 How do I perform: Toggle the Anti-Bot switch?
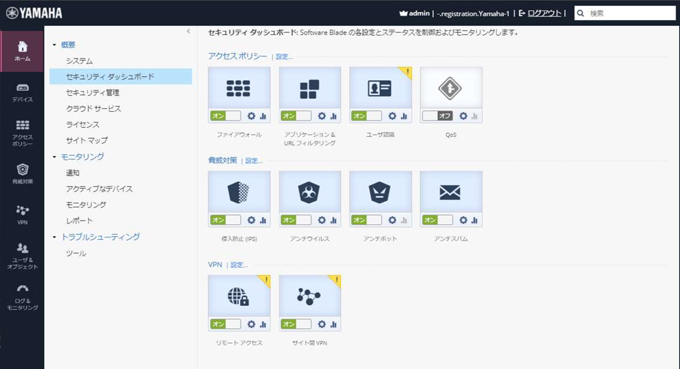pyautogui.click(x=366, y=220)
